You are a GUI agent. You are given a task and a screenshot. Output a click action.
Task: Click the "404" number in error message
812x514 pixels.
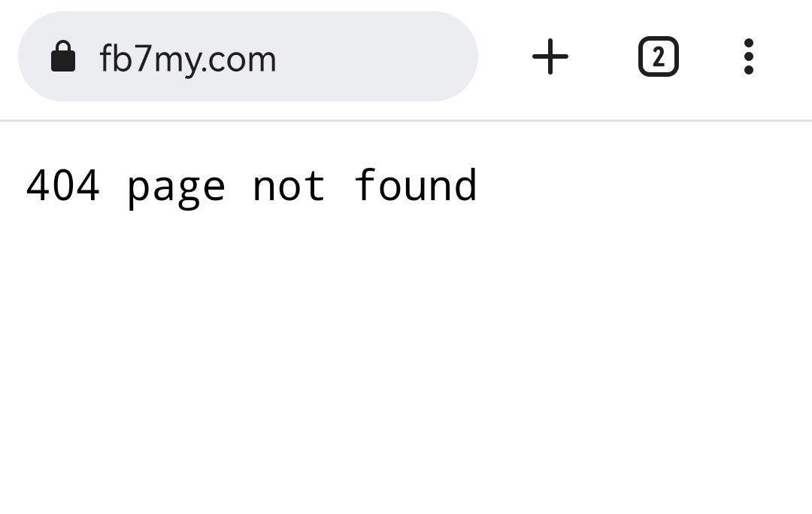point(62,185)
